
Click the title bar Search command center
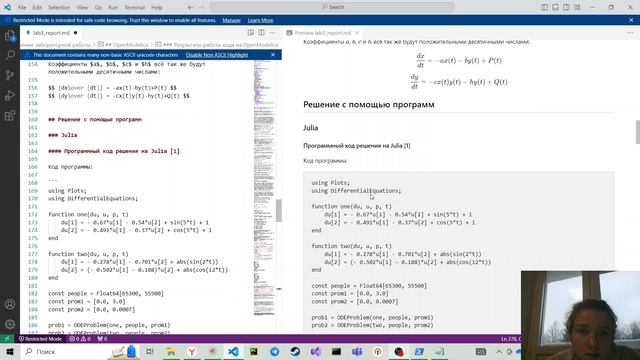click(x=332, y=7)
